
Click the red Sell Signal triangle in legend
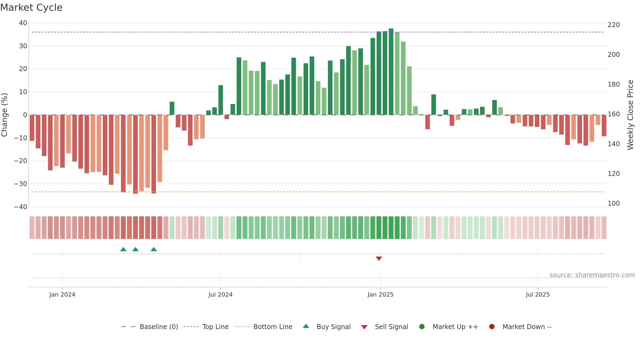click(364, 327)
